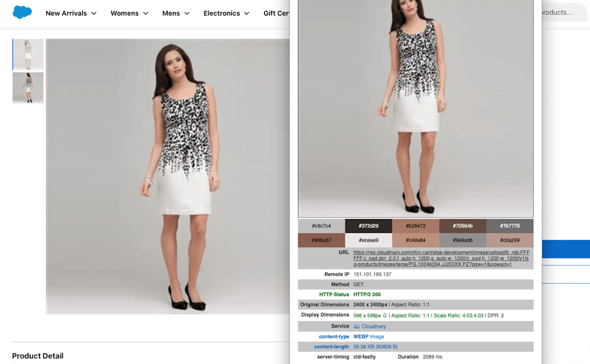Expand the Womens menu chevron
This screenshot has width=590, height=364.
(x=146, y=14)
